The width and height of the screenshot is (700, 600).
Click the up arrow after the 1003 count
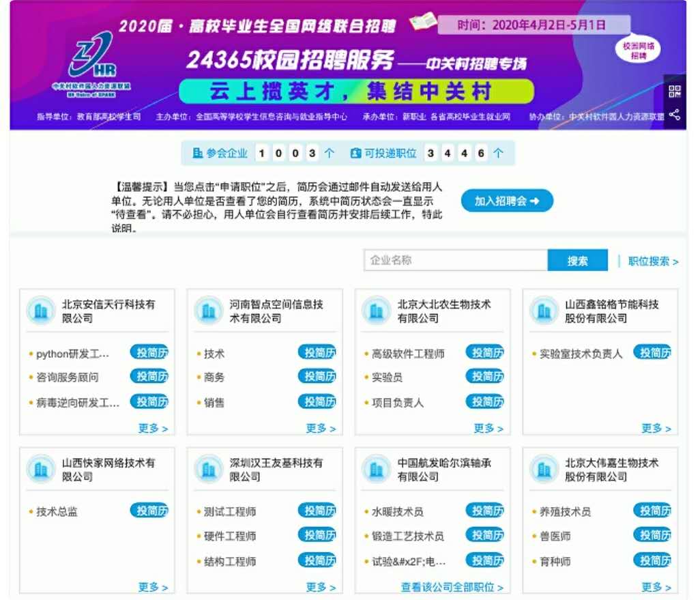click(x=330, y=153)
